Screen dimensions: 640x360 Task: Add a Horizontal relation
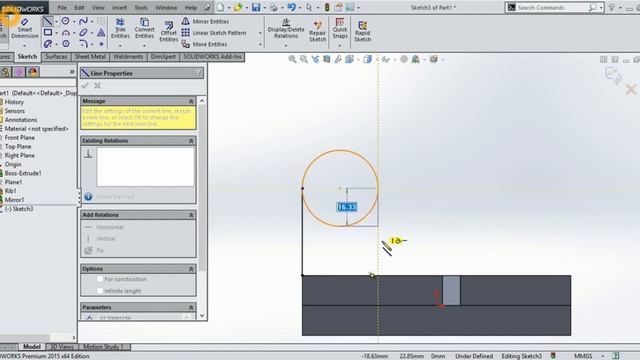pos(110,227)
